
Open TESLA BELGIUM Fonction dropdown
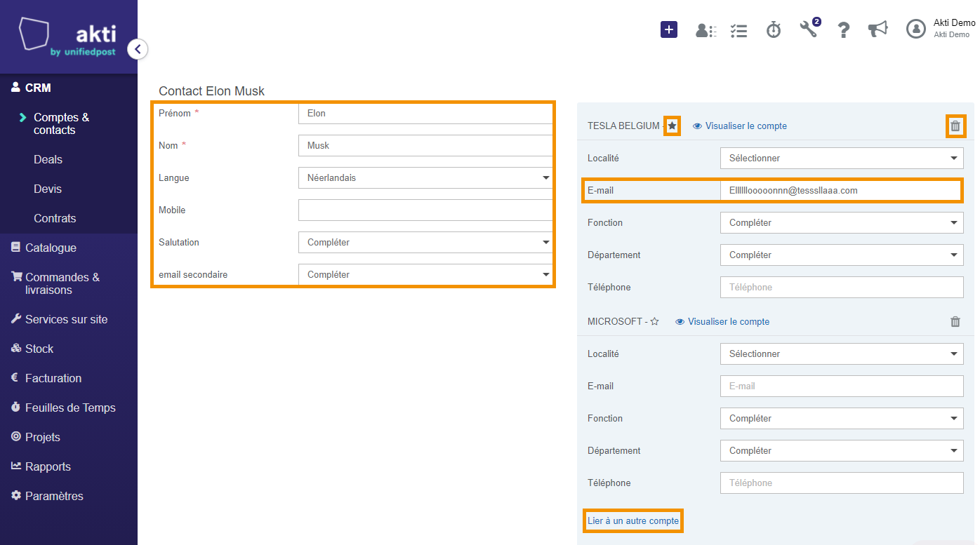click(842, 223)
